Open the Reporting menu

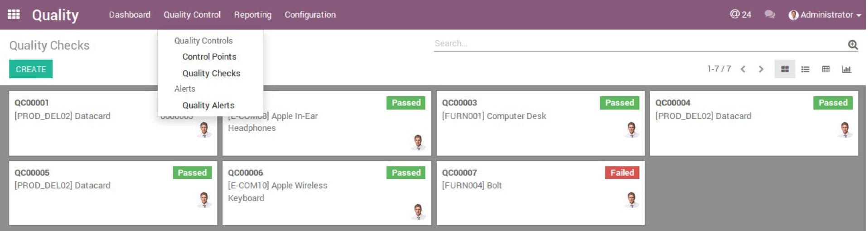point(252,14)
